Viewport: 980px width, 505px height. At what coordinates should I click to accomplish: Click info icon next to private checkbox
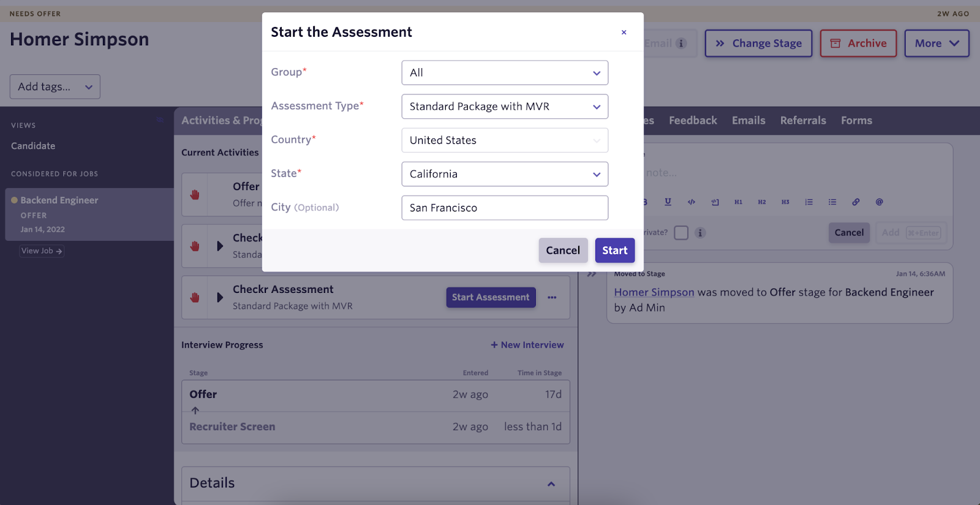[700, 233]
